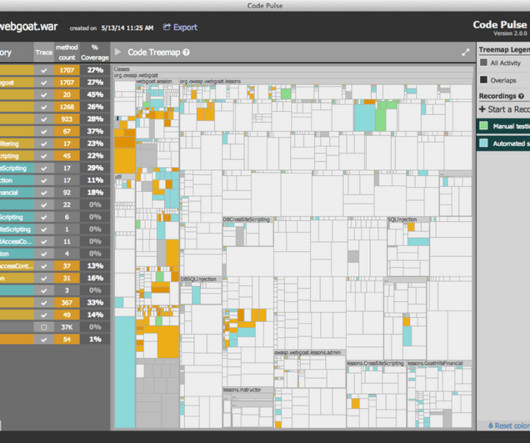The height and width of the screenshot is (443, 530).
Task: Select org.owasp.webgoat.lessons package label
Action: [x=210, y=81]
